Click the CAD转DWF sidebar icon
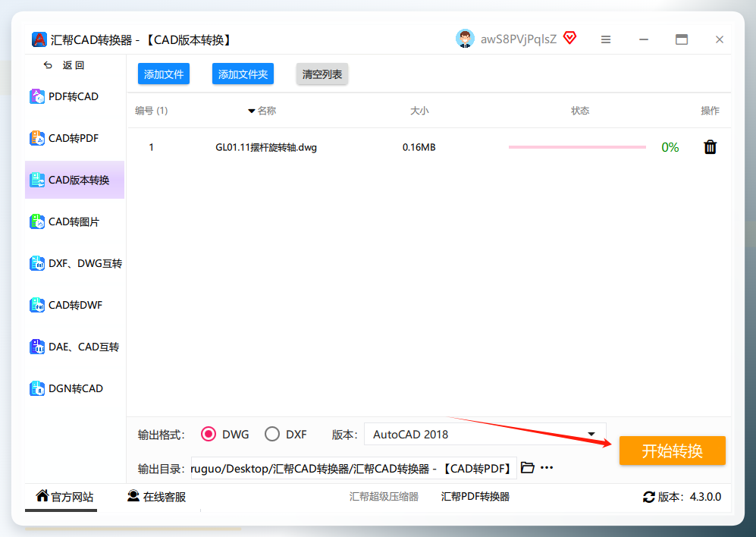Screen dimensions: 756x537 click(x=37, y=305)
